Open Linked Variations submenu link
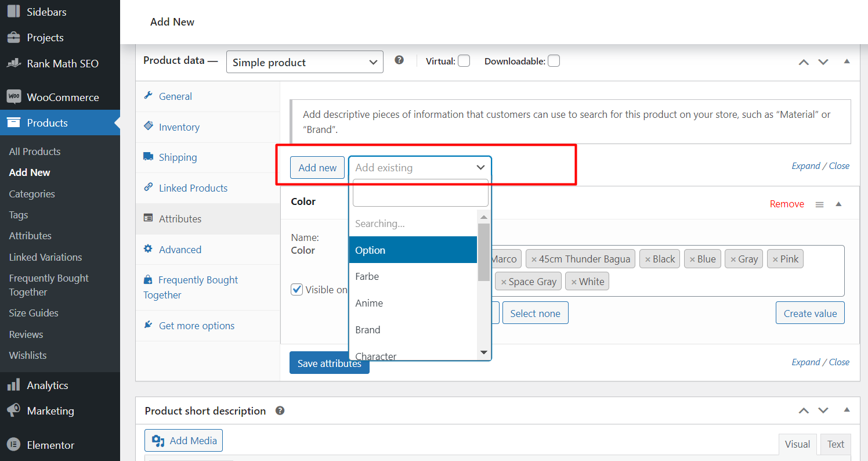This screenshot has height=461, width=868. click(45, 257)
